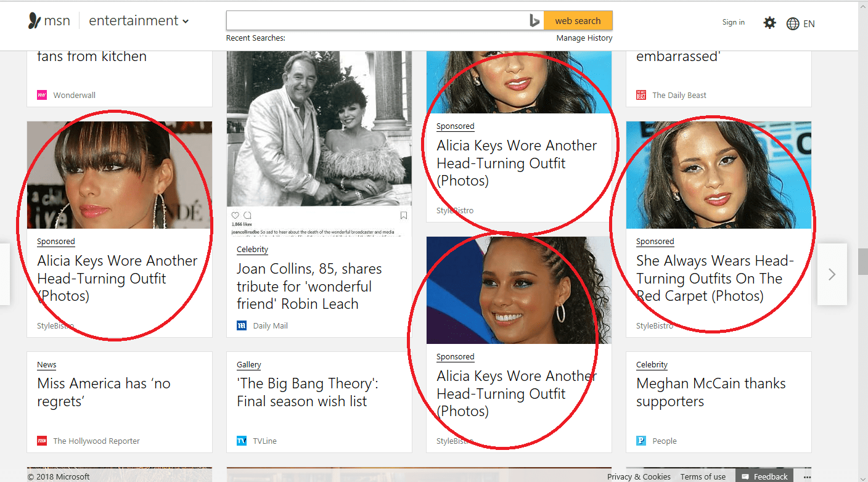Click the comment bubble on the Joan Collins post

point(248,214)
